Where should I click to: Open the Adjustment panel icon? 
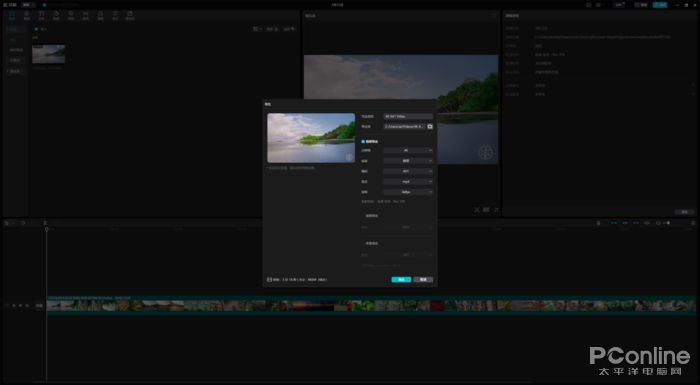tap(115, 16)
